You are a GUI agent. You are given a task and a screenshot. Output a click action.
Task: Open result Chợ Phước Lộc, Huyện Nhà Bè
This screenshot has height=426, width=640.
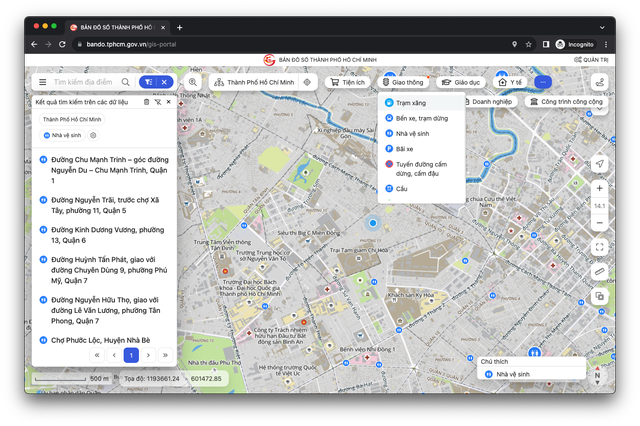(104, 340)
